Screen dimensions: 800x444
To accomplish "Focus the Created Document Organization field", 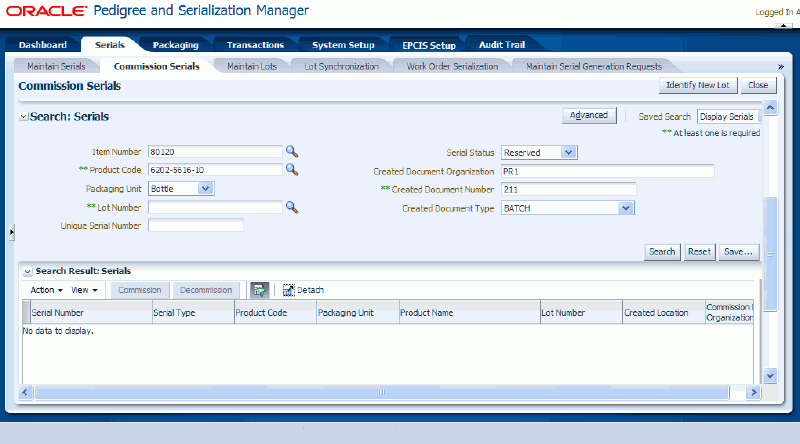I will pos(607,171).
